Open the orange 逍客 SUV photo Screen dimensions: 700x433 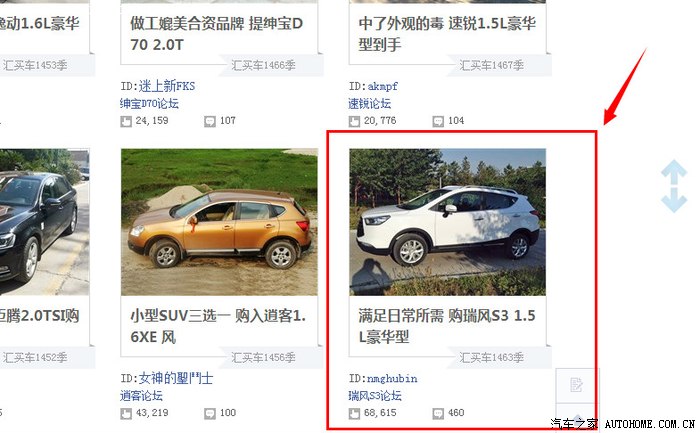[219, 222]
